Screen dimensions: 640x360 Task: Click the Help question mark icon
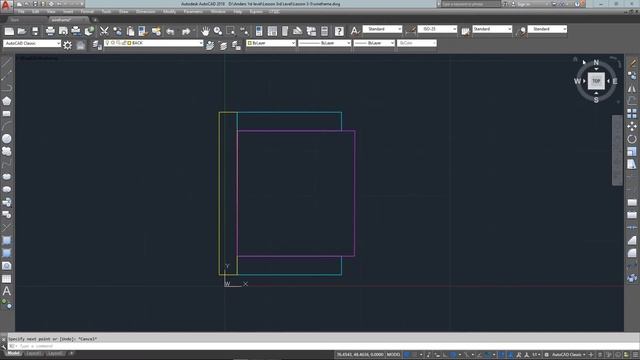(339, 31)
